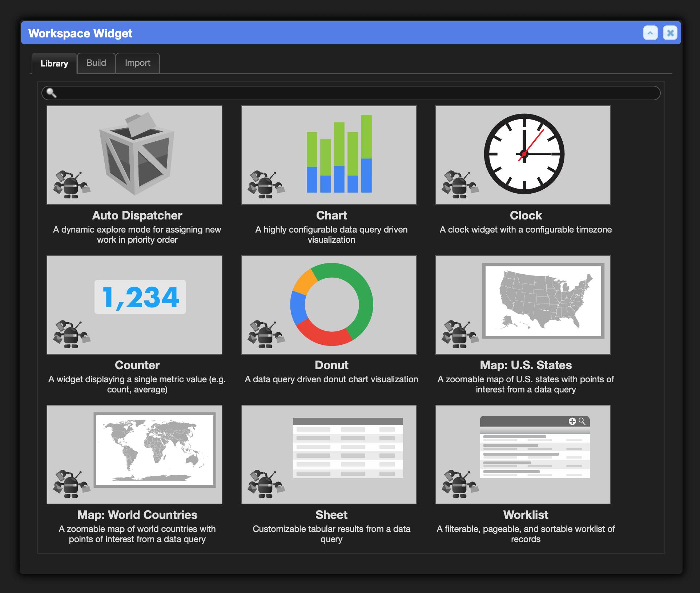The image size is (700, 593).
Task: Pick the Counter widget with 1,234
Action: pos(134,305)
